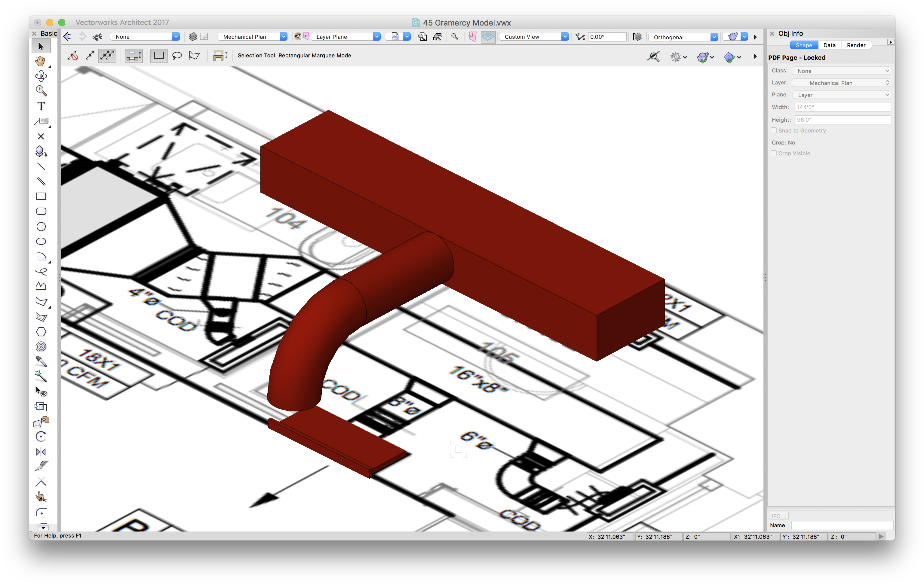Toggle Polygonal Marquee mode
This screenshot has height=585, width=924.
pyautogui.click(x=194, y=56)
